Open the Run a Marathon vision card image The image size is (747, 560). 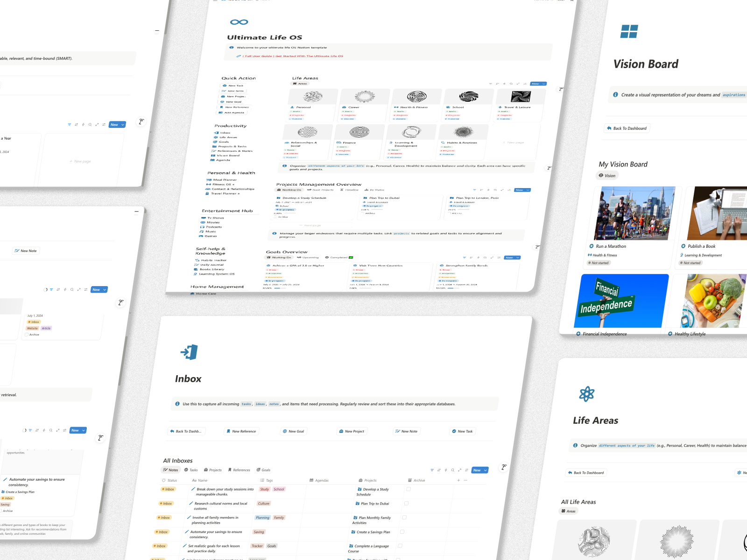(x=634, y=213)
